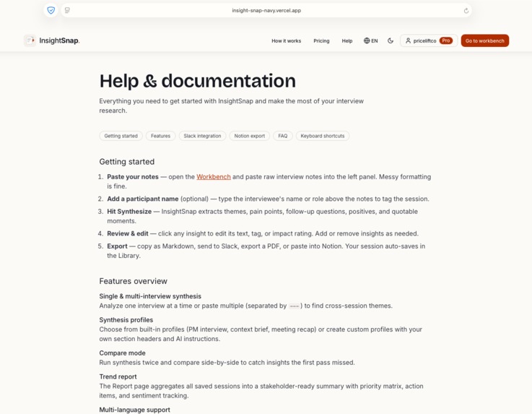Jump to Features section chip

[x=160, y=136]
